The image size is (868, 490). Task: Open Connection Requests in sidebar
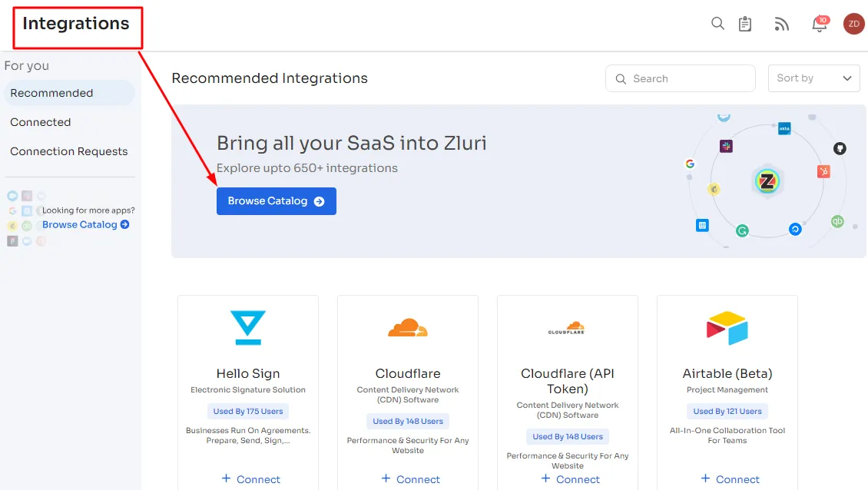68,151
